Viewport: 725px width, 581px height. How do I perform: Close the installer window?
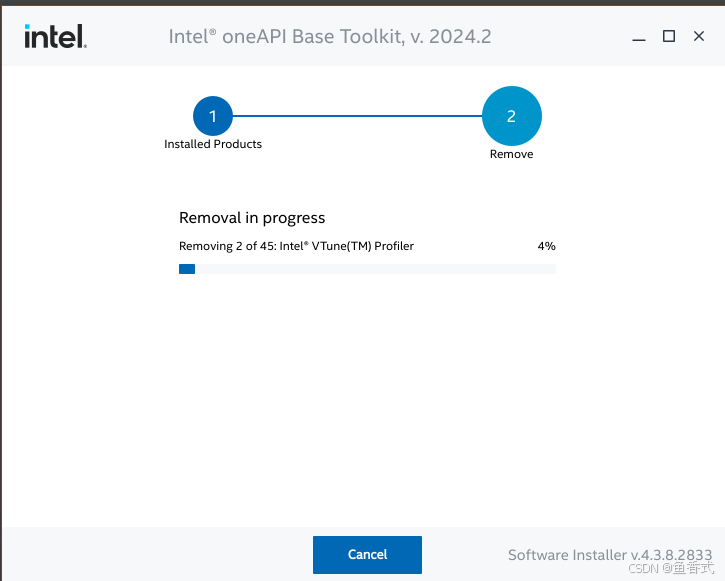(699, 36)
